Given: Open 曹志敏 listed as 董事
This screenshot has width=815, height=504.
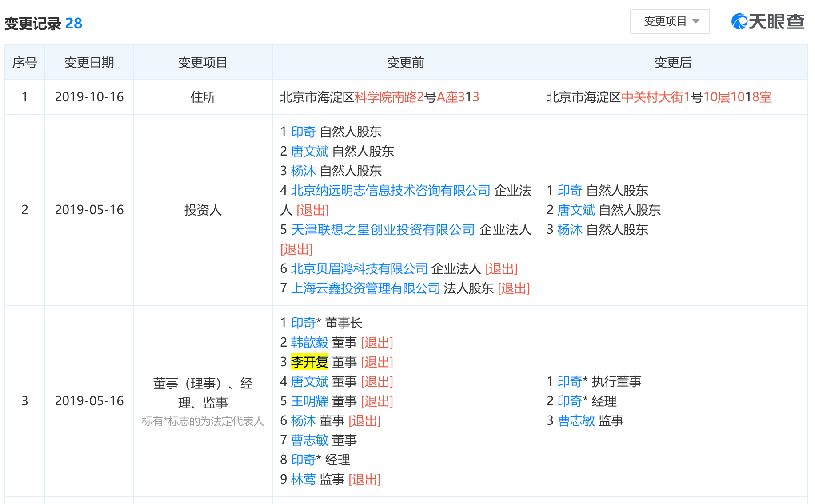Looking at the screenshot, I should click(309, 440).
